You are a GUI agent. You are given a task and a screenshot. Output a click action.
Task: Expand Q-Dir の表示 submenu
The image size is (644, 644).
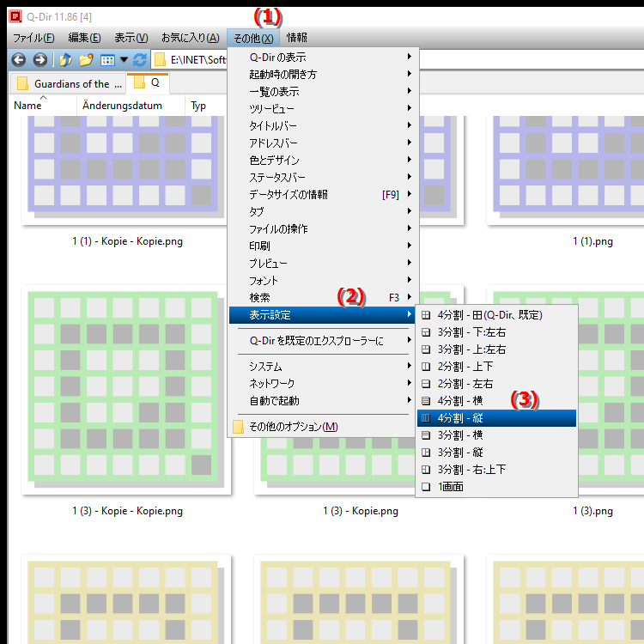[x=322, y=57]
